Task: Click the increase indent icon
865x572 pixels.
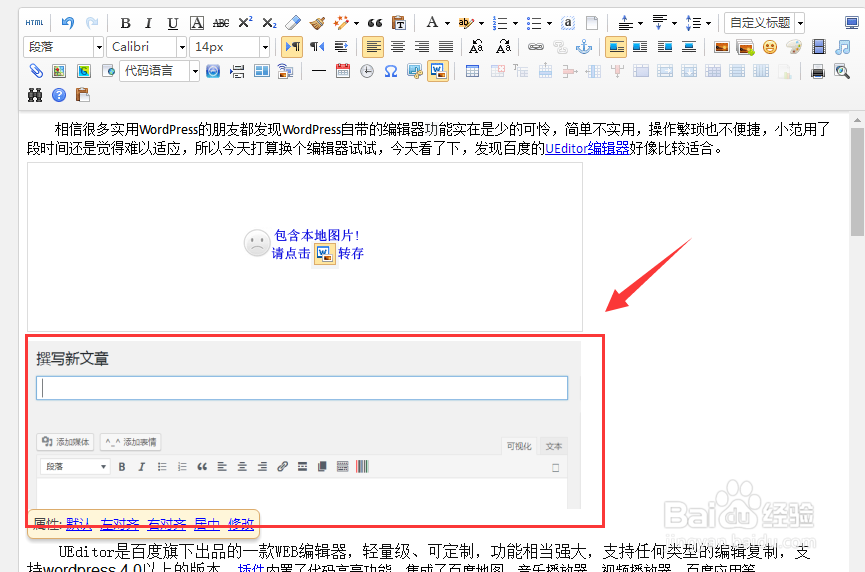Action: click(341, 47)
